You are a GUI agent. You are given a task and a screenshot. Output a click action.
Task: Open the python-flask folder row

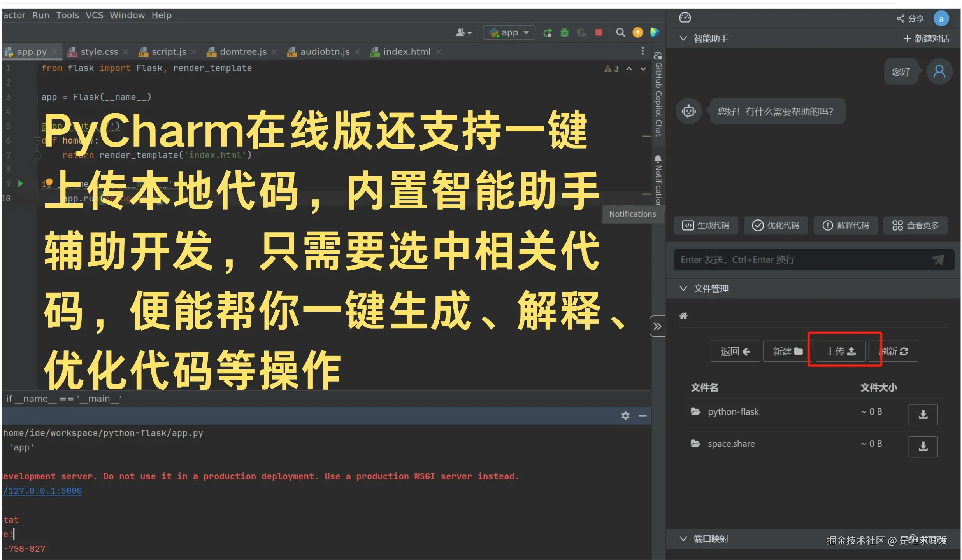(814, 415)
